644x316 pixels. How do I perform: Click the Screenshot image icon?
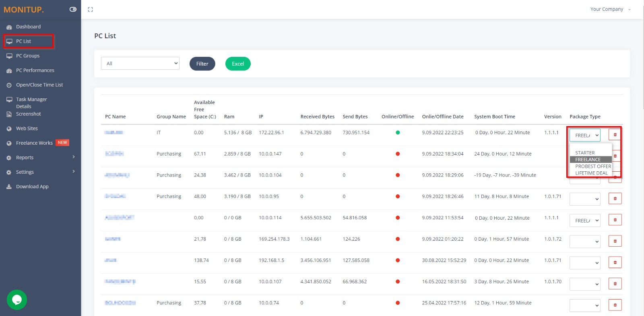tap(9, 114)
